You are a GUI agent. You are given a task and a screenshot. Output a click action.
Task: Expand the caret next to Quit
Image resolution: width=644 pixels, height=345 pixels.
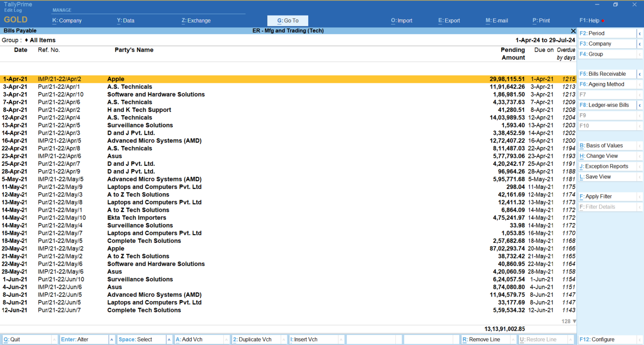(x=55, y=339)
